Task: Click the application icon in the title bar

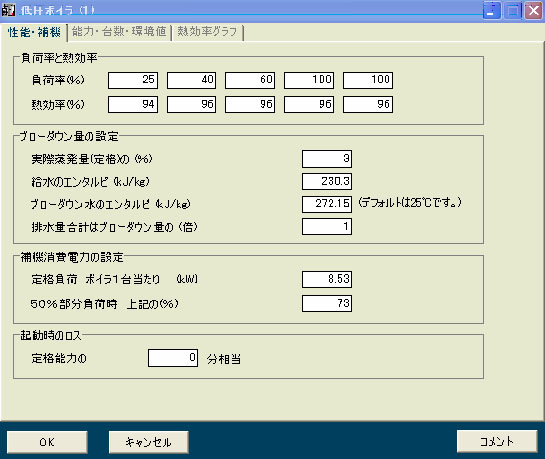Action: (x=8, y=9)
